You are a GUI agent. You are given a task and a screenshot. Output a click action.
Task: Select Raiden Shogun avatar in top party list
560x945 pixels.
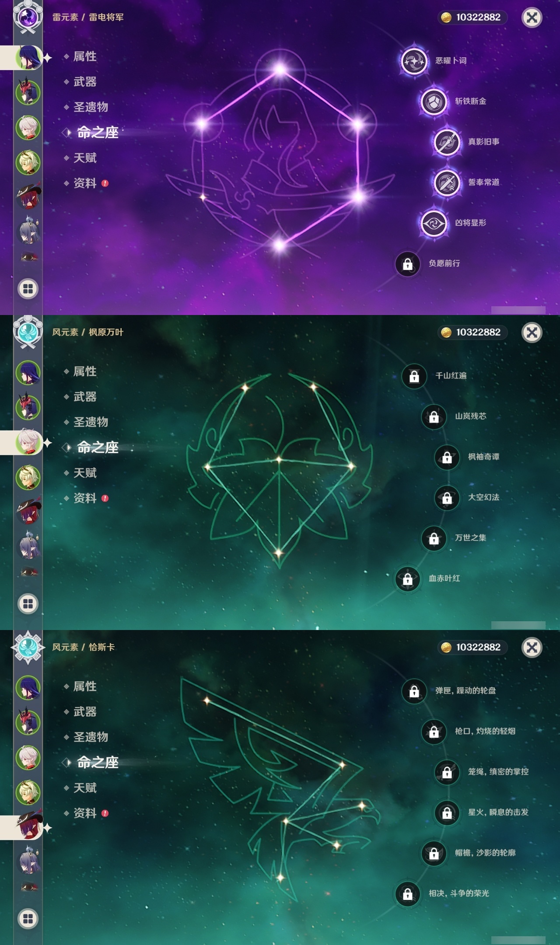point(28,57)
